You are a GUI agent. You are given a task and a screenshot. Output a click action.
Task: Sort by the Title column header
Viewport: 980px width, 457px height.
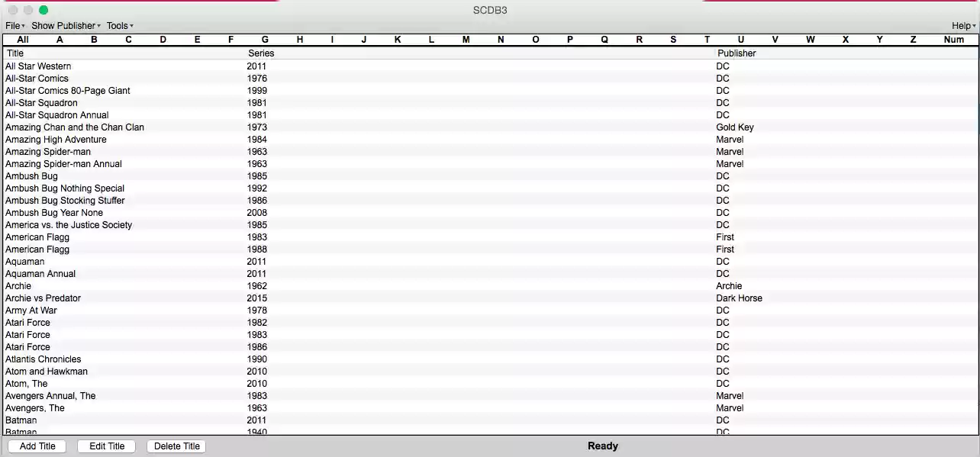[x=15, y=53]
